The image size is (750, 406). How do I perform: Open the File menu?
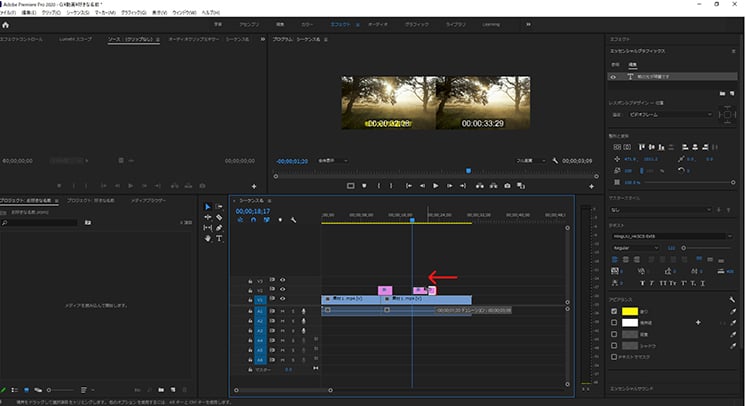coord(8,12)
